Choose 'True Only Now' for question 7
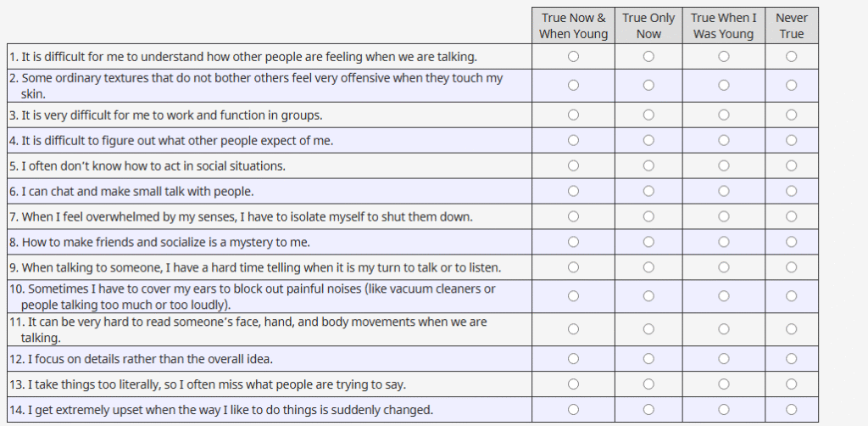This screenshot has height=426, width=868. pyautogui.click(x=648, y=216)
